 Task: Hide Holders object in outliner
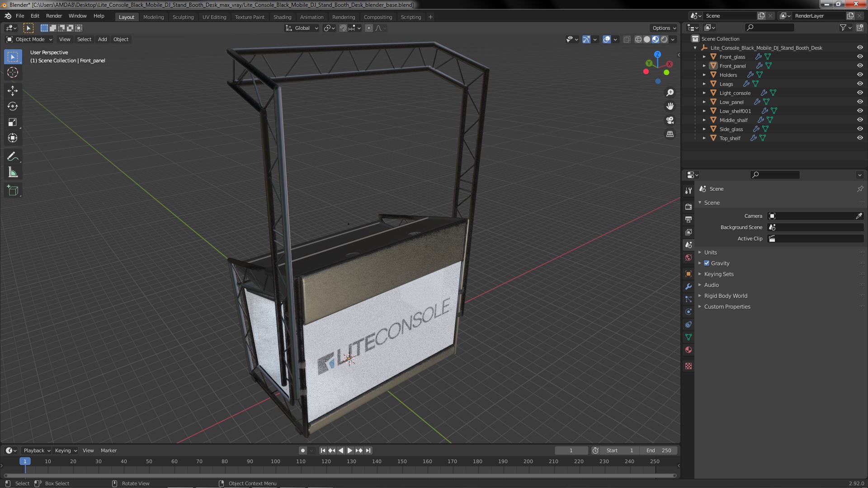point(860,75)
